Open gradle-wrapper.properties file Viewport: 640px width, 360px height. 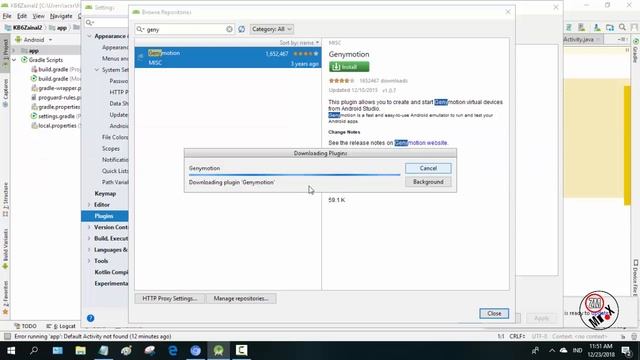tap(56, 88)
